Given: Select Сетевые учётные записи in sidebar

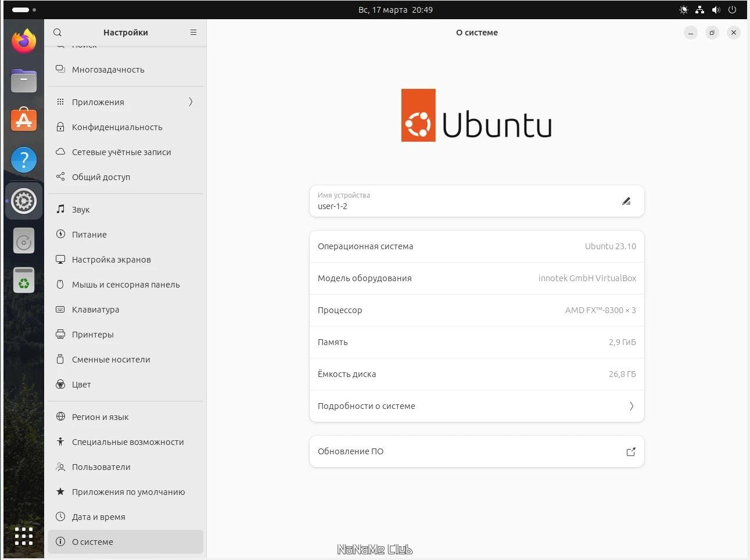Looking at the screenshot, I should coord(125,152).
